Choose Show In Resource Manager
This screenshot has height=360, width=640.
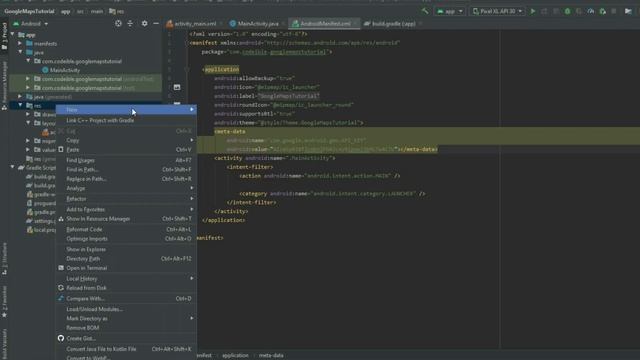[126, 219]
